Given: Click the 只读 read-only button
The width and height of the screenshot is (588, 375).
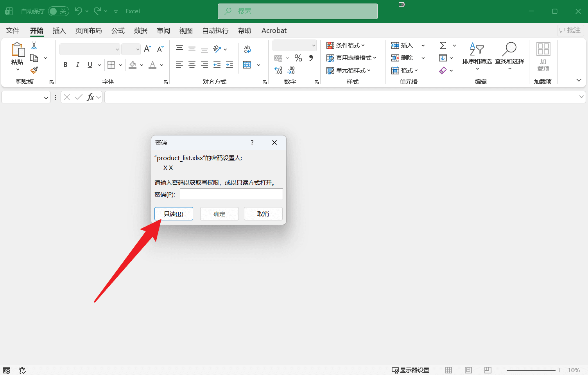Looking at the screenshot, I should tap(174, 214).
